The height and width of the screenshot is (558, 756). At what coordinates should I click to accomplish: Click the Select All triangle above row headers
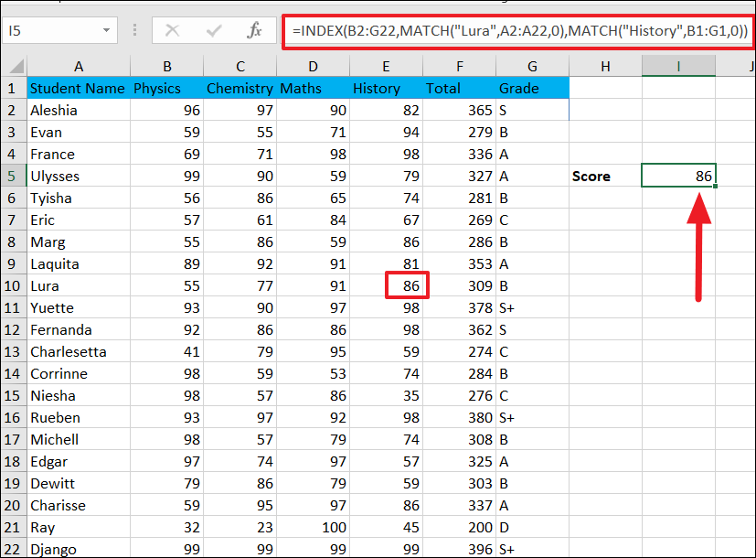coord(13,66)
